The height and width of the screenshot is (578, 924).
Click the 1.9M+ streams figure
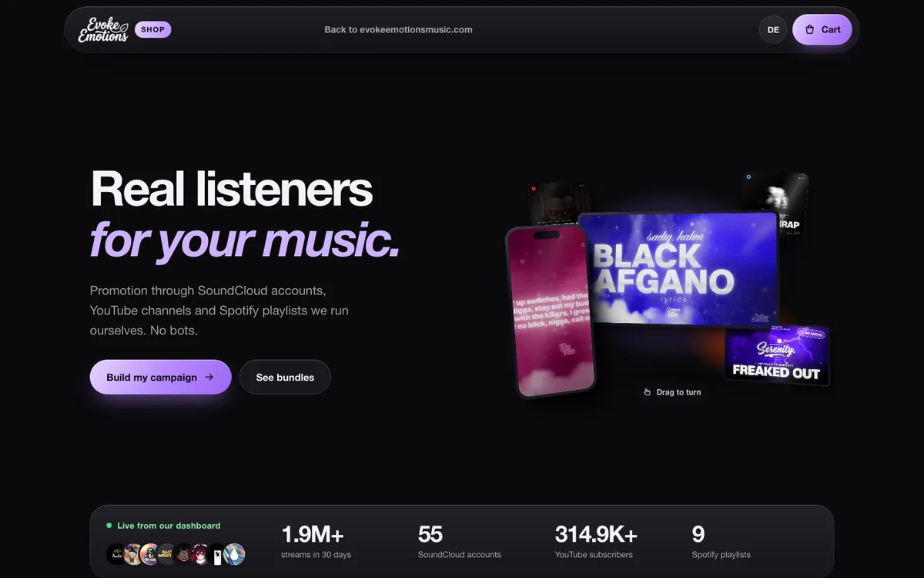point(313,533)
